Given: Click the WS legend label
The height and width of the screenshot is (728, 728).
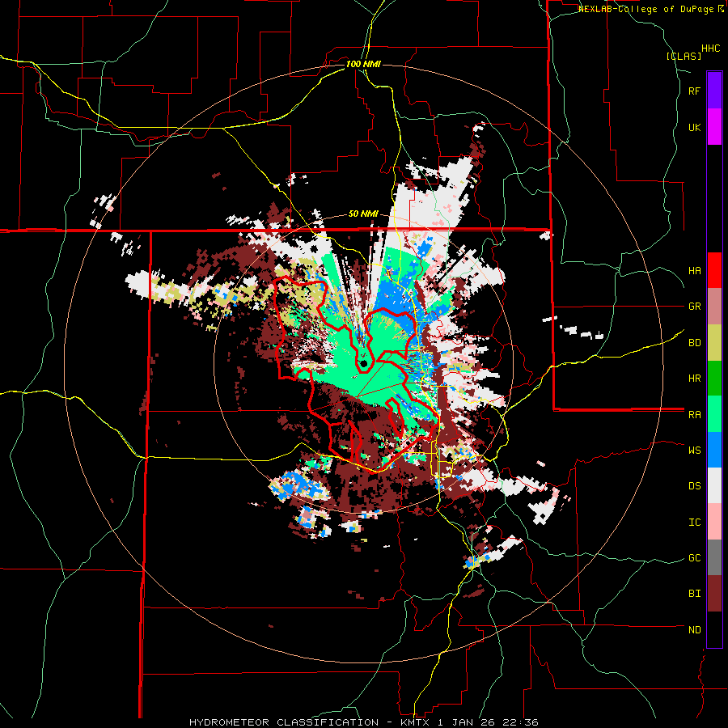Looking at the screenshot, I should (x=695, y=451).
